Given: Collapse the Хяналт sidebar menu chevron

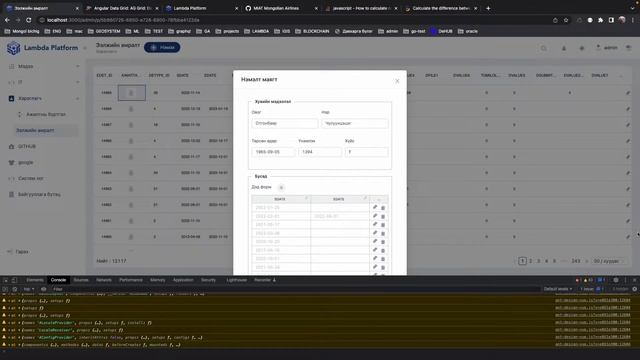Looking at the screenshot, I should tap(78, 98).
